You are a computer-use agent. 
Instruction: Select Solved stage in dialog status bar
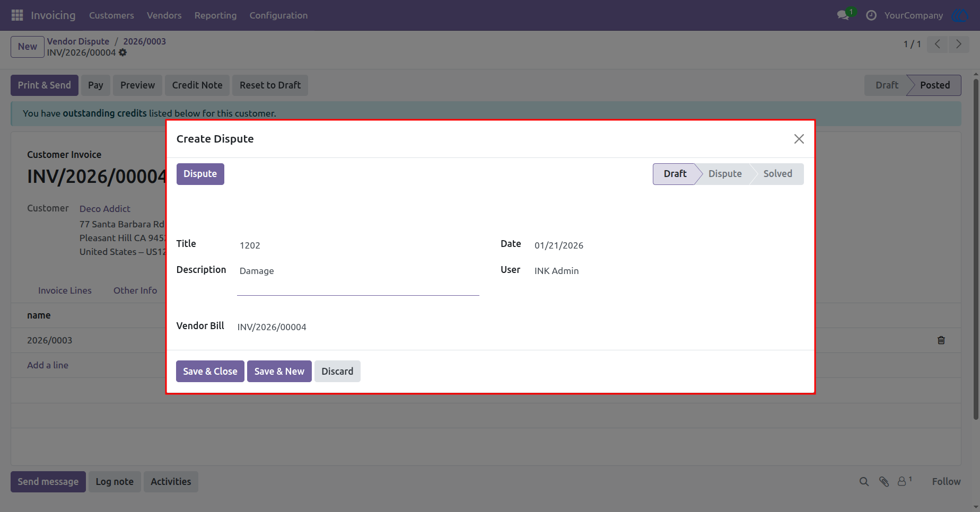tap(777, 174)
